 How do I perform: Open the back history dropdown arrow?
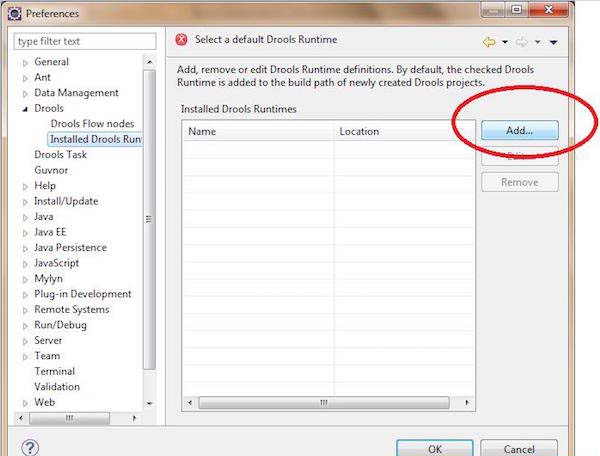505,42
